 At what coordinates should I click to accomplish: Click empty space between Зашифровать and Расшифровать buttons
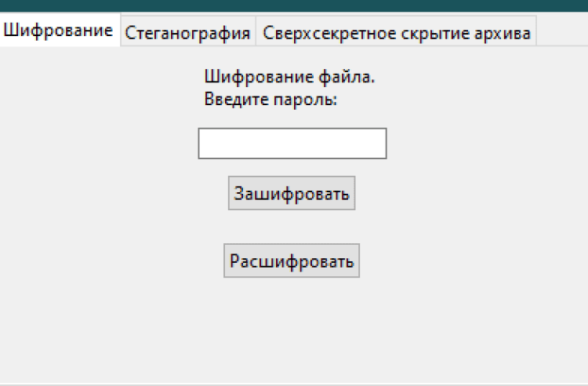point(292,228)
